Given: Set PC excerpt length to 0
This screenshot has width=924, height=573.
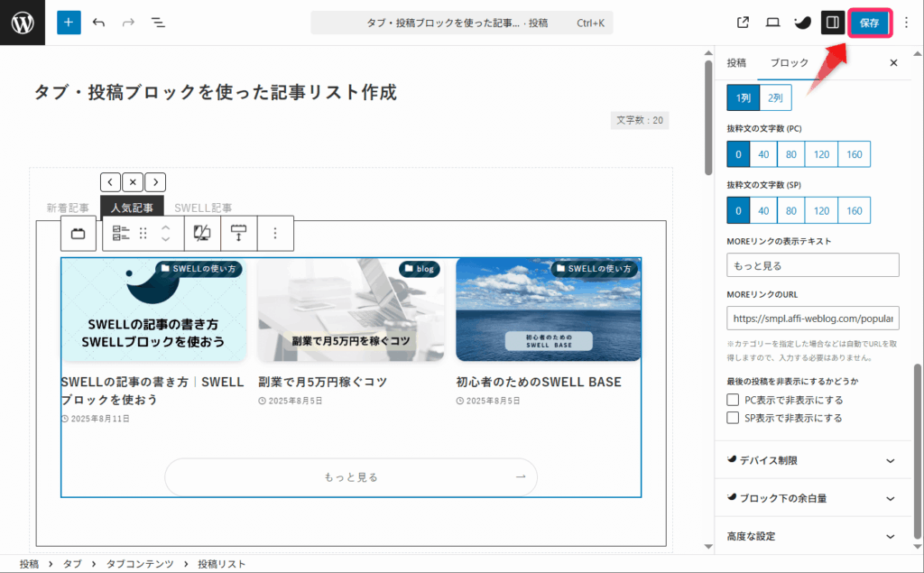Looking at the screenshot, I should click(x=738, y=154).
